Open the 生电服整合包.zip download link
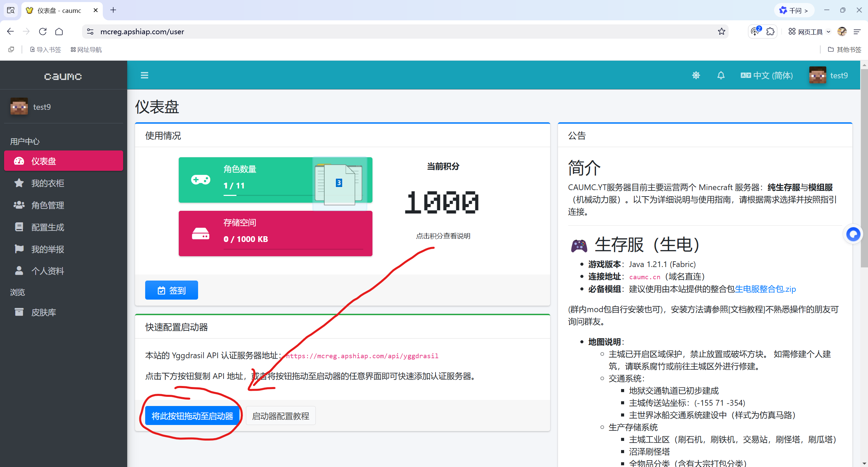 765,289
